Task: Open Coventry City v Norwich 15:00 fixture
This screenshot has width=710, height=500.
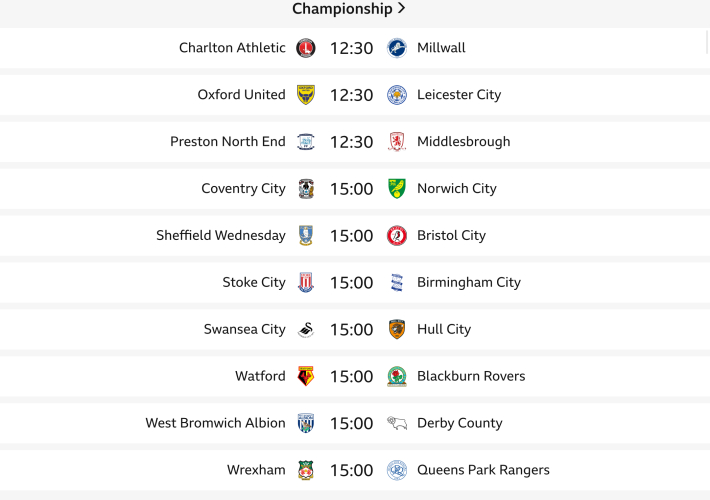Action: pyautogui.click(x=351, y=189)
